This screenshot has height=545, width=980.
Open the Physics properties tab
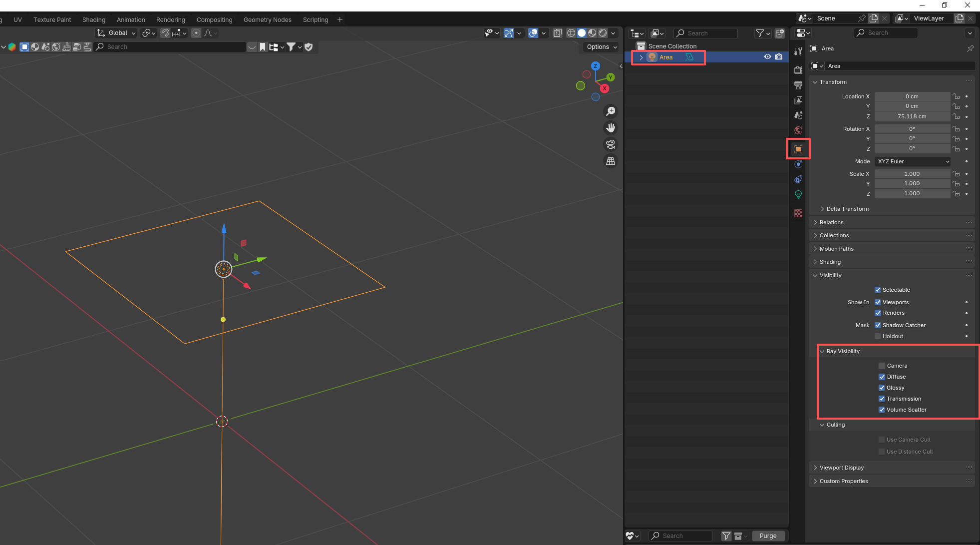click(798, 164)
